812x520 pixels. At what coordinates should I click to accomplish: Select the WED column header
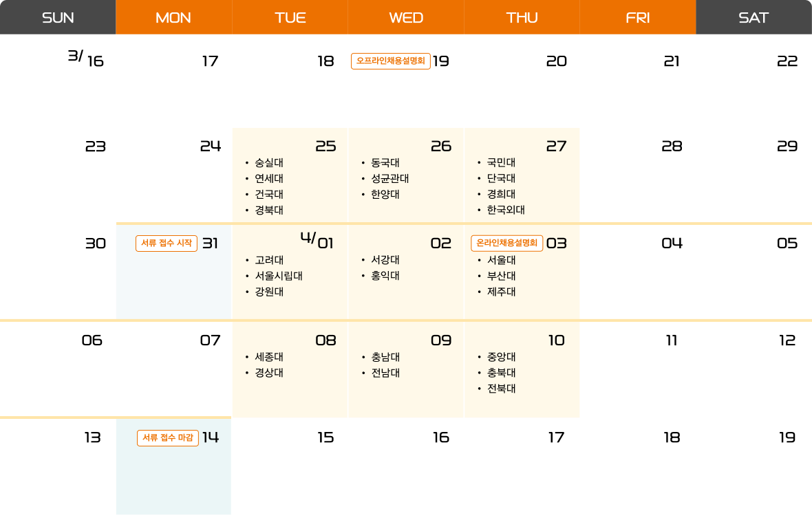tap(406, 18)
